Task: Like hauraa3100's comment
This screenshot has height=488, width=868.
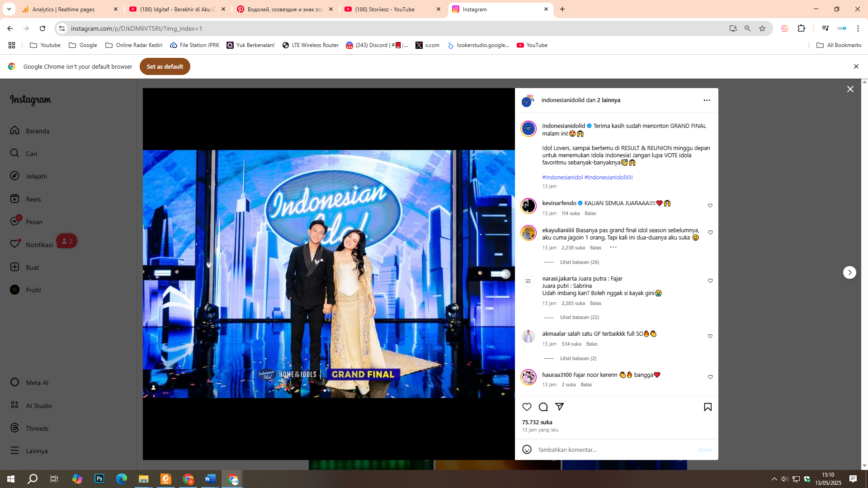Action: 710,377
